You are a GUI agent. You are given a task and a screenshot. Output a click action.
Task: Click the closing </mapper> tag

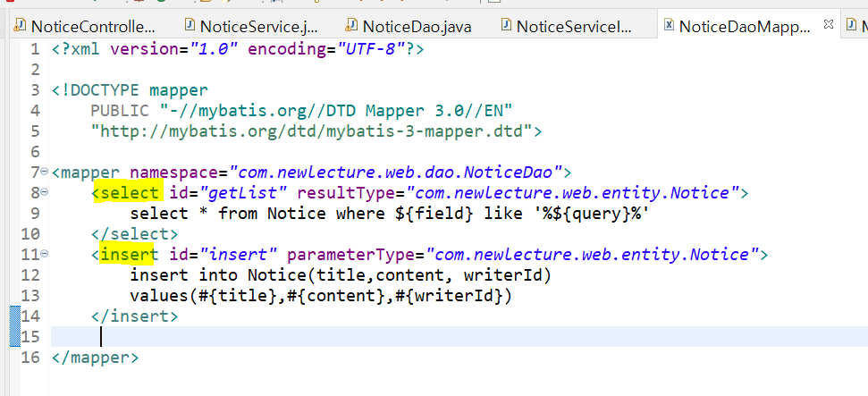(x=96, y=358)
